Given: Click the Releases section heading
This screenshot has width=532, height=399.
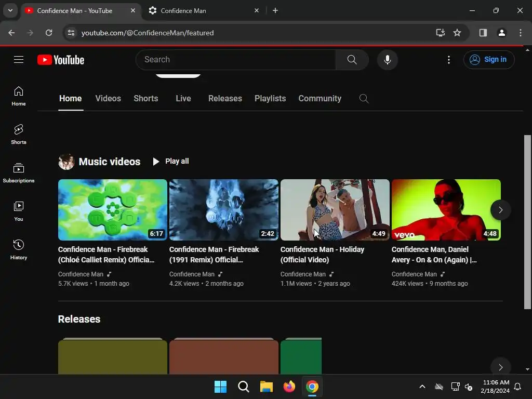Looking at the screenshot, I should coord(79,320).
